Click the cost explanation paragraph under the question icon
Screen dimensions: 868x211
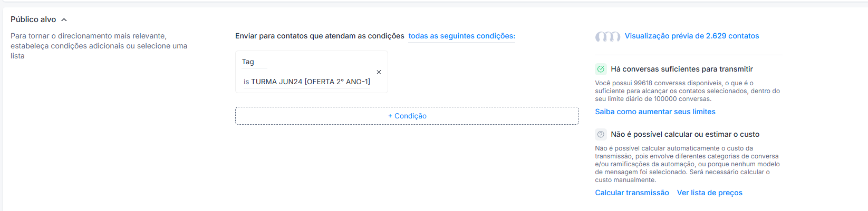pyautogui.click(x=688, y=164)
